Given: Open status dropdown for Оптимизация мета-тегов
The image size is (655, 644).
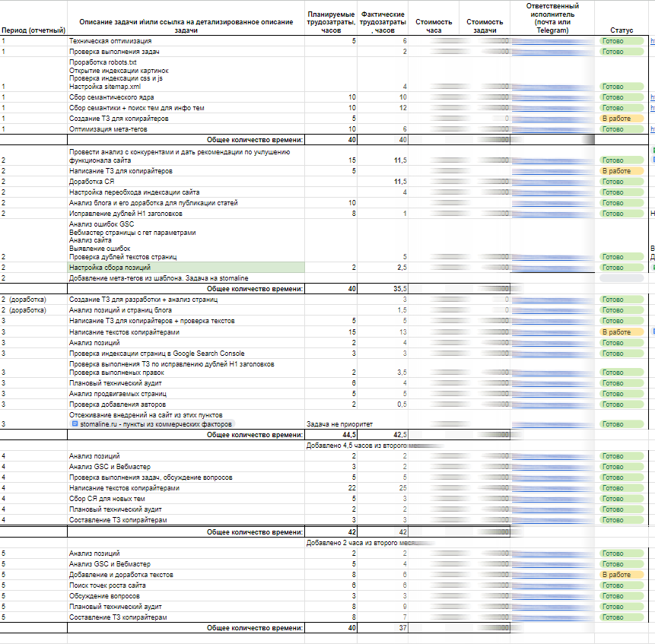Looking at the screenshot, I should [x=622, y=129].
